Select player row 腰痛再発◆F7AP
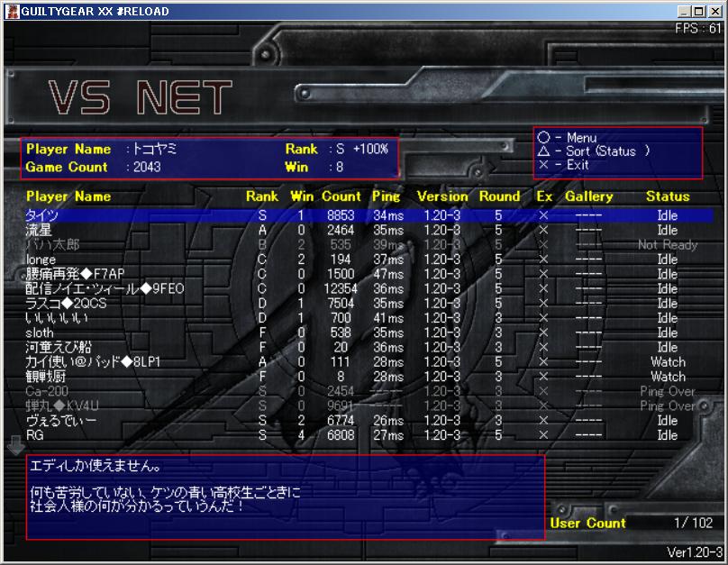This screenshot has height=565, width=728. click(x=369, y=274)
